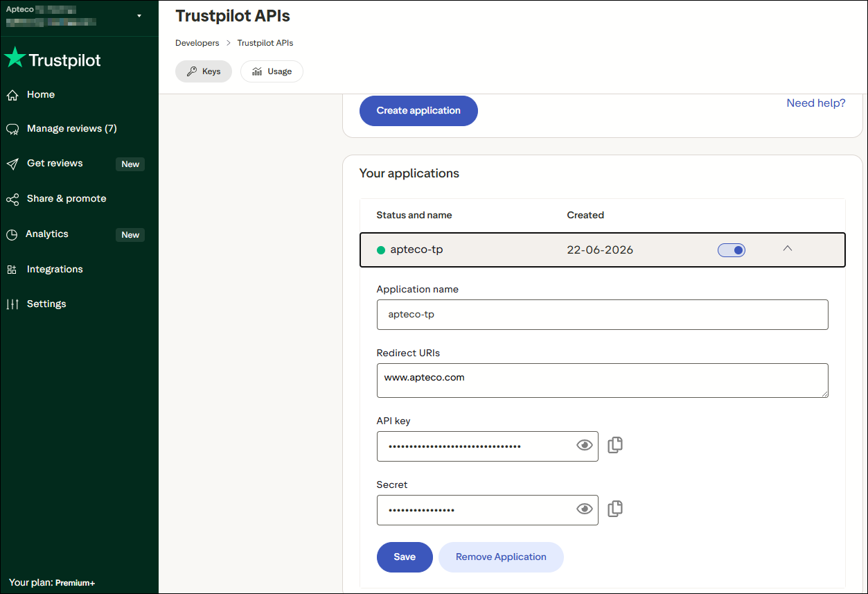This screenshot has width=868, height=594.
Task: Click the Trustpilot star logo
Action: click(15, 58)
